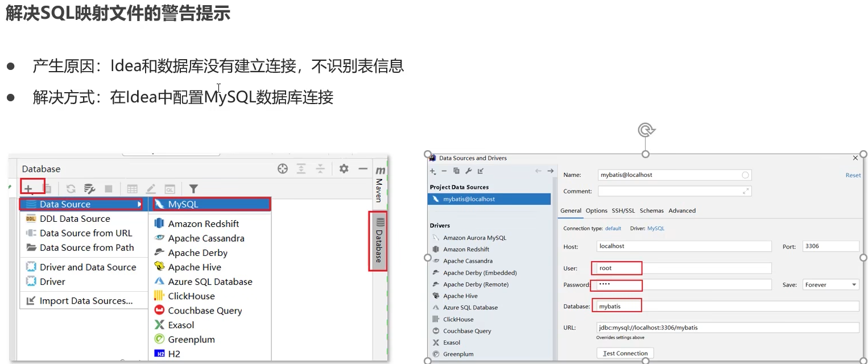Click the pencil edit icon in Database toolbar

[151, 189]
